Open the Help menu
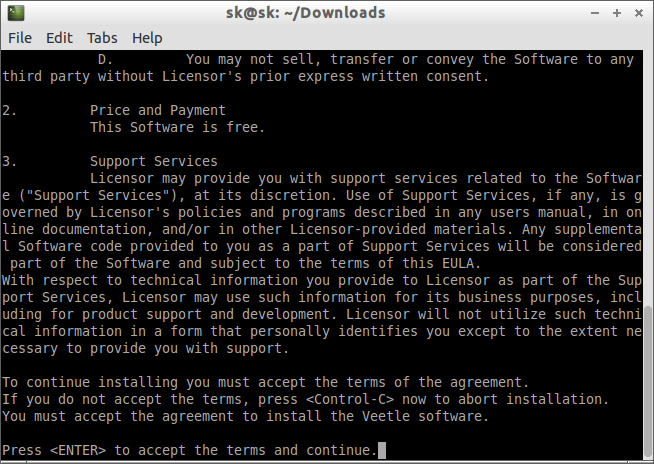Viewport: 654px width, 464px height. [147, 38]
